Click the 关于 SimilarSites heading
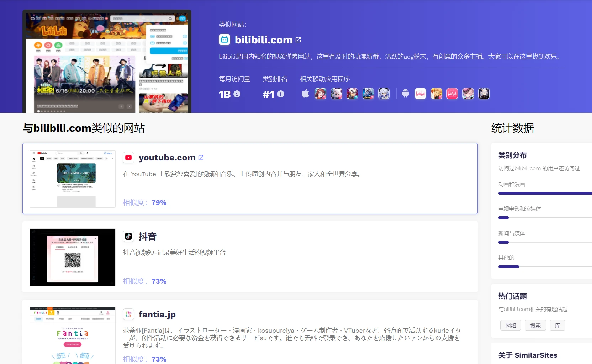This screenshot has width=592, height=364. 528,355
